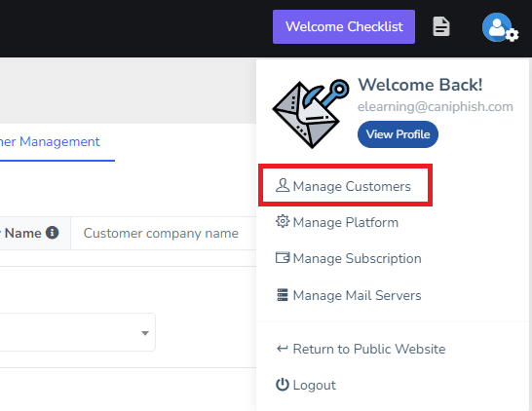Viewport: 532px width, 411px height.
Task: Click the power icon beside Logout
Action: tap(283, 385)
